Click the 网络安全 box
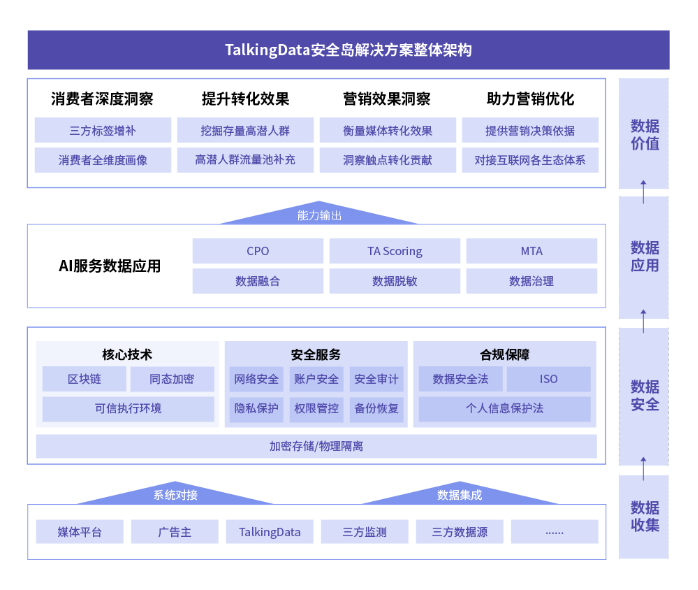 pyautogui.click(x=256, y=379)
